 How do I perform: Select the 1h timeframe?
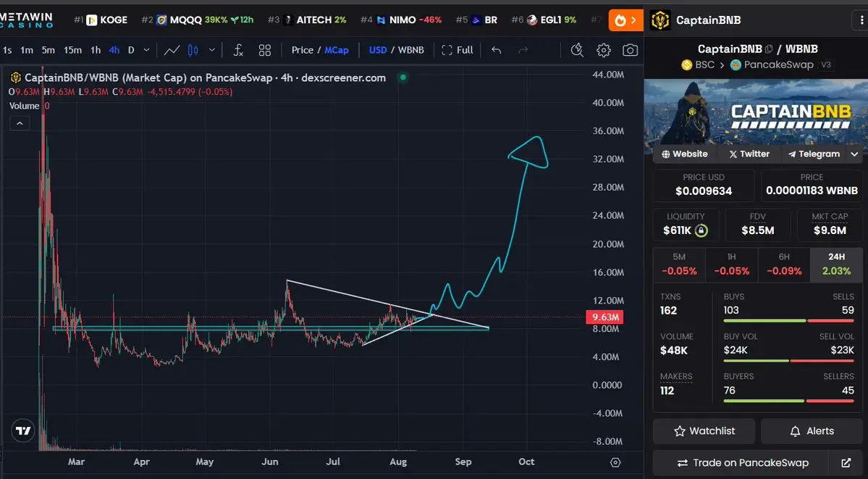[x=96, y=50]
